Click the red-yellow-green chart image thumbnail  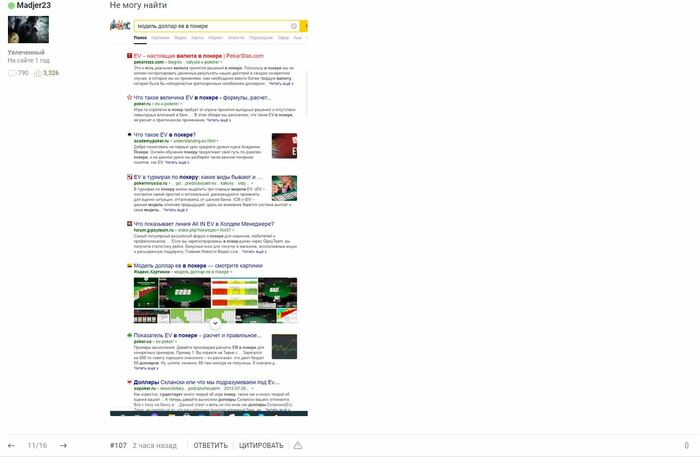click(234, 292)
